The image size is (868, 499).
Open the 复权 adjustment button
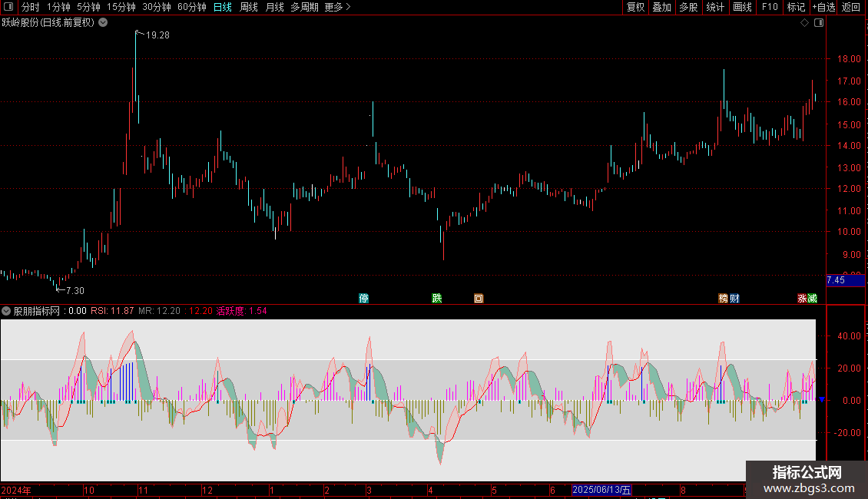(x=635, y=7)
